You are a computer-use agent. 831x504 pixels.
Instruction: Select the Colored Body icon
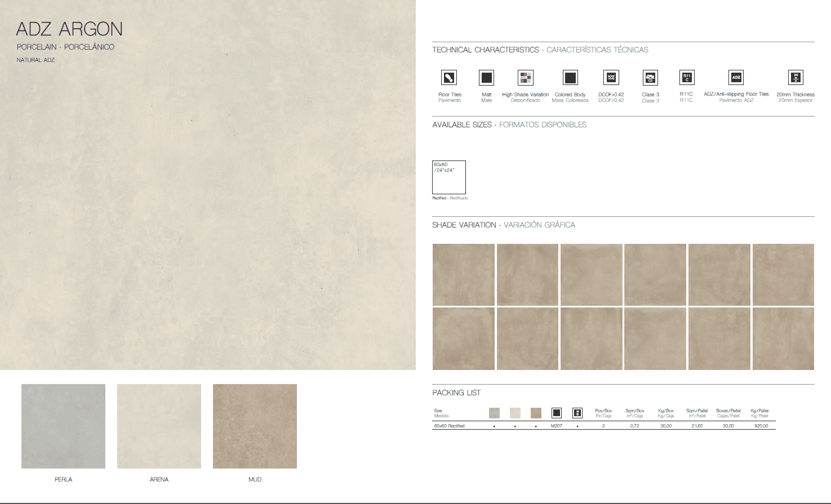(x=570, y=78)
